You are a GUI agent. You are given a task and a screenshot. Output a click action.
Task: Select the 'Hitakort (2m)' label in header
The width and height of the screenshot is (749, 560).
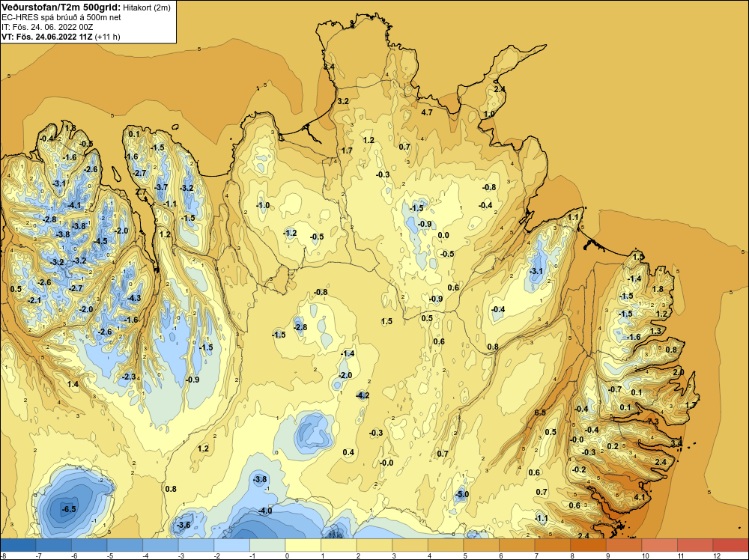(x=146, y=7)
